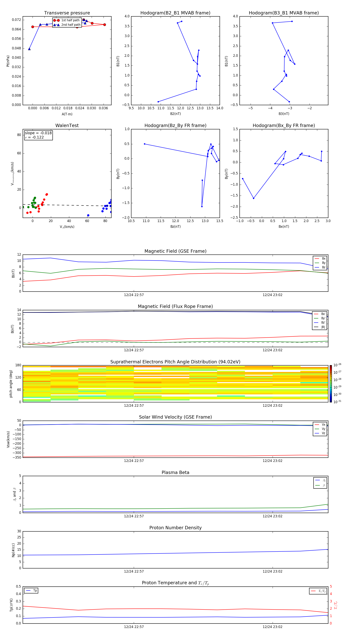Click the 'Hodogram(B2_B1 MVAB frame)' title
This screenshot has height=644, width=351.
(x=175, y=13)
